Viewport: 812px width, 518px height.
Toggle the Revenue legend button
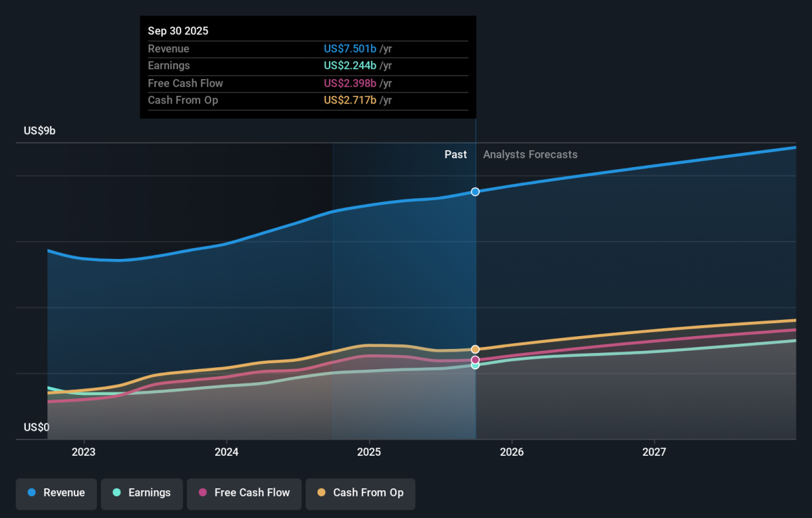(x=57, y=493)
